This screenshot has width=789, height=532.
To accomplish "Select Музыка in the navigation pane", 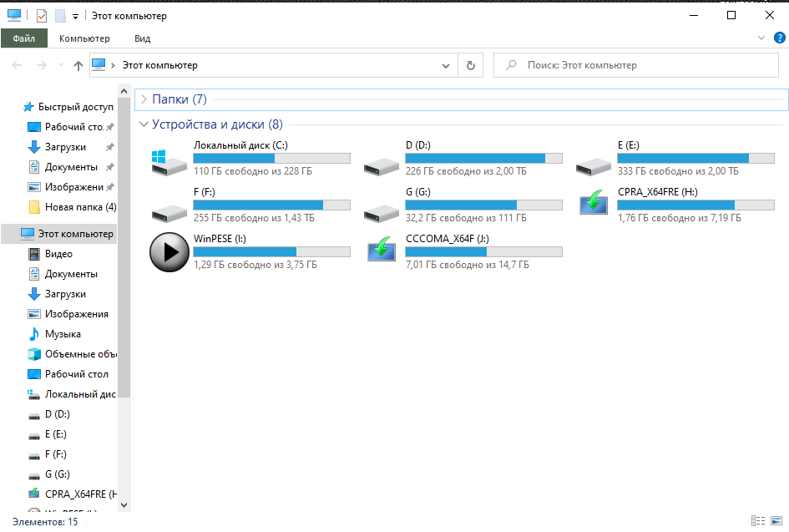I will 63,334.
